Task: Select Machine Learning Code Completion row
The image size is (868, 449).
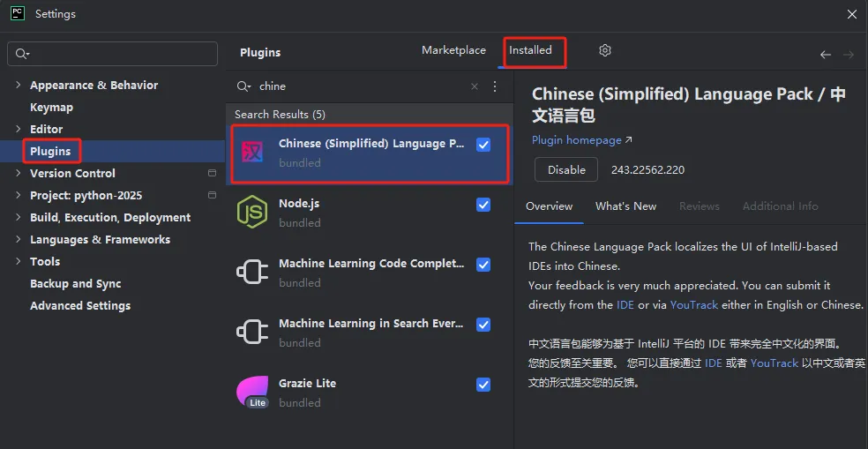Action: click(x=370, y=273)
